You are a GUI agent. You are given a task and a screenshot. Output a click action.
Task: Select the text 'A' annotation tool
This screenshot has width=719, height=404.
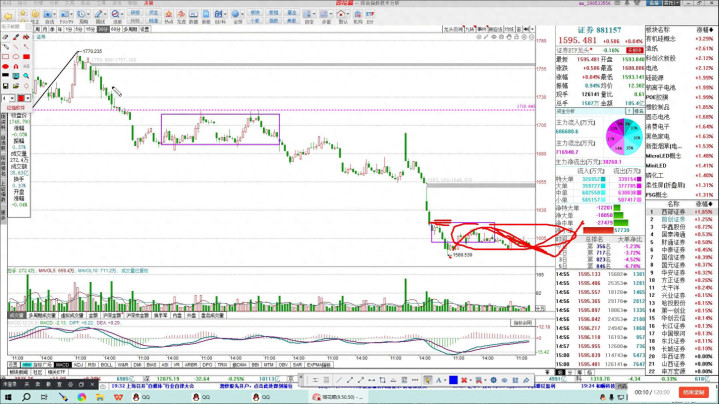[16, 66]
